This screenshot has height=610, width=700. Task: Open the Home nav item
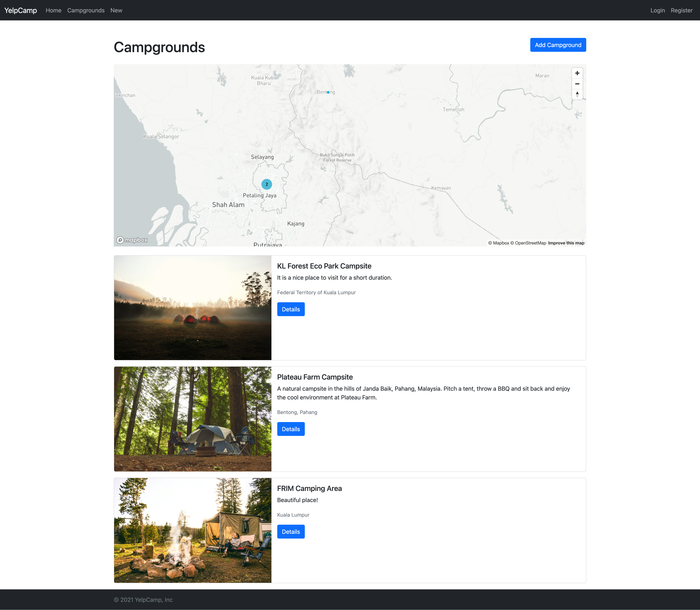(53, 10)
